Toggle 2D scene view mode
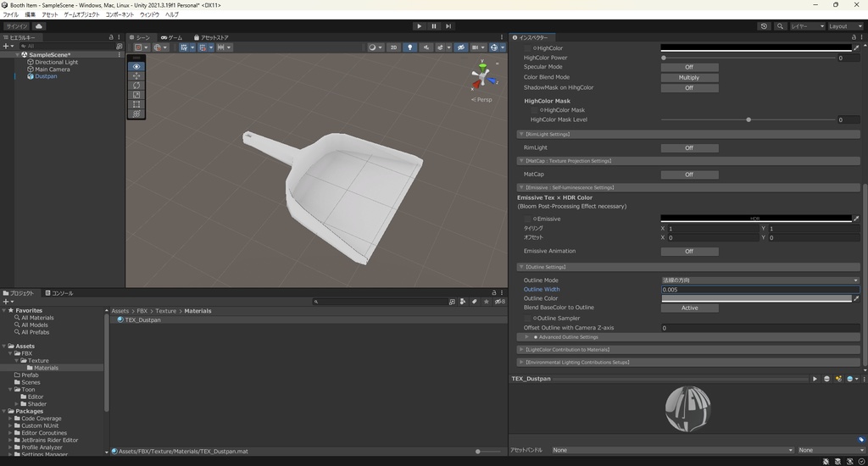 click(393, 47)
